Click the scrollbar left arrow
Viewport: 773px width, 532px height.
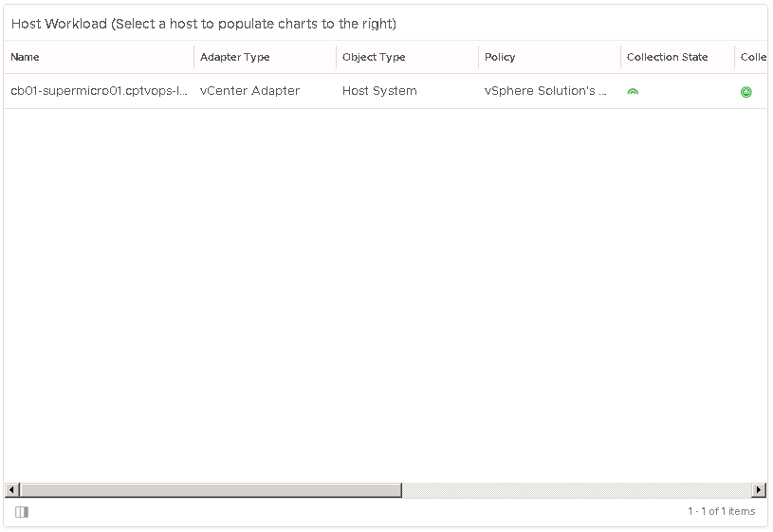[x=11, y=490]
